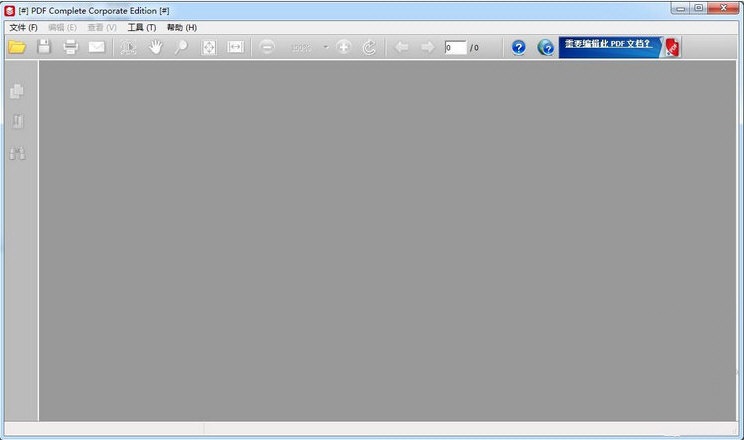Click the Save floppy disk icon
This screenshot has height=440, width=744.
point(44,47)
